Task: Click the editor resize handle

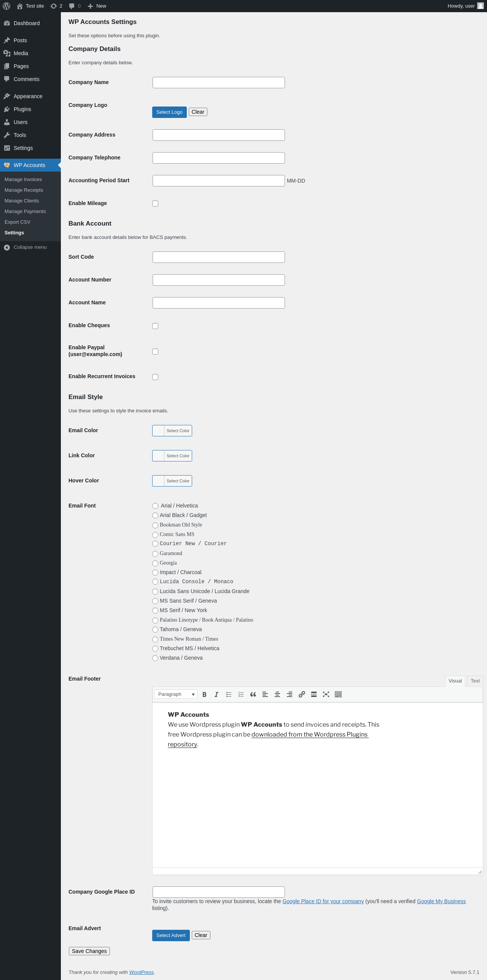Action: [x=480, y=872]
